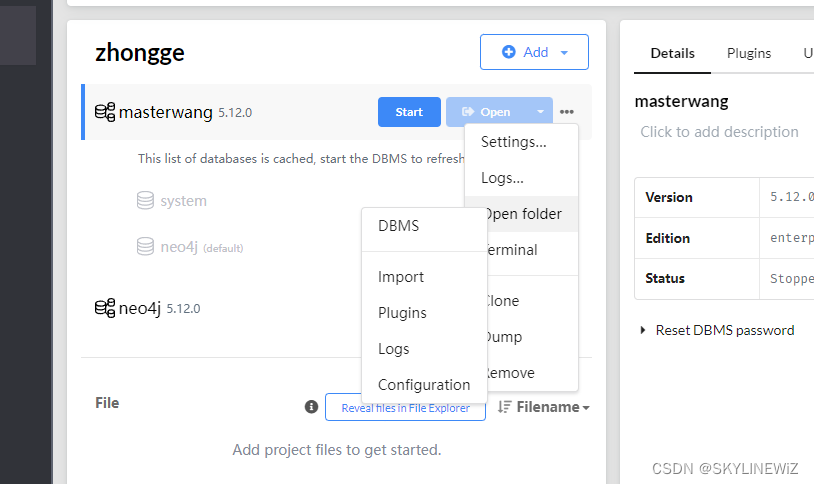
Task: Choose Logs... from the context menu
Action: (x=521, y=178)
